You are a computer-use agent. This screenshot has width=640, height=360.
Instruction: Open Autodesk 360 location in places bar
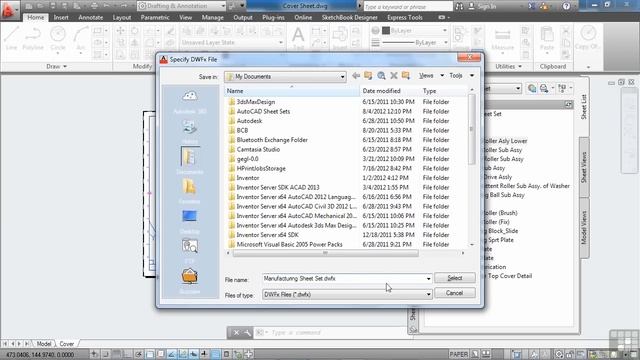(190, 102)
